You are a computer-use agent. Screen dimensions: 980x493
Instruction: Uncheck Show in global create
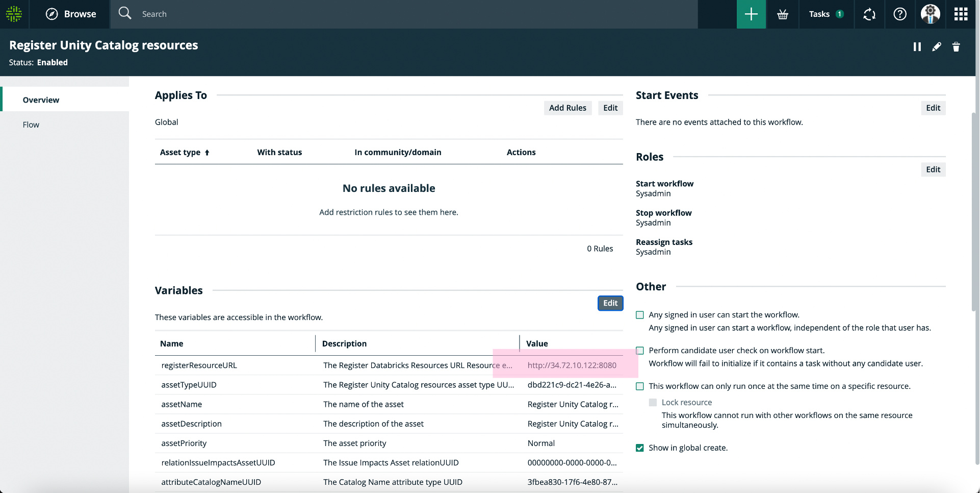tap(640, 448)
